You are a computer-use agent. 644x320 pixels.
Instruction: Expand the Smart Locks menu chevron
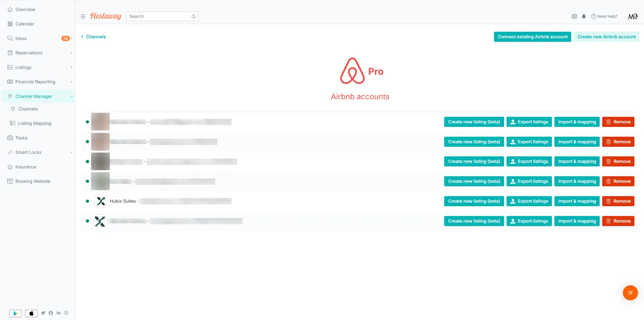(x=71, y=152)
